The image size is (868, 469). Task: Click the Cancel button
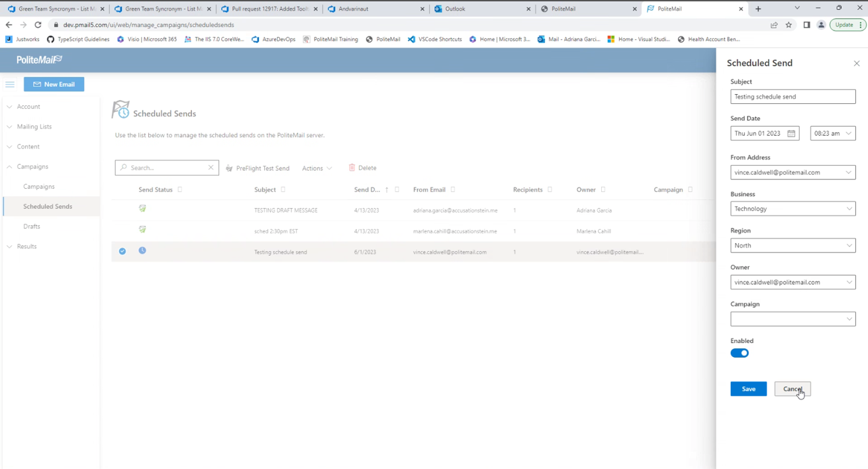793,389
